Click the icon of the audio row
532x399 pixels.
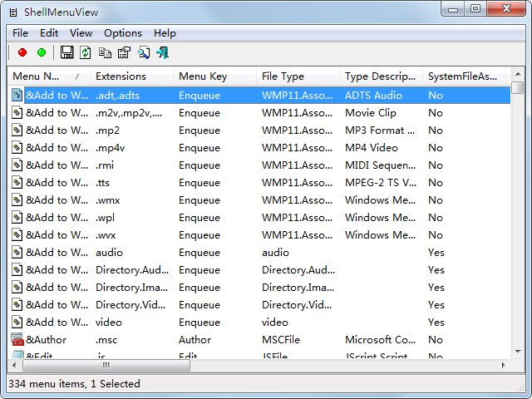[x=17, y=253]
